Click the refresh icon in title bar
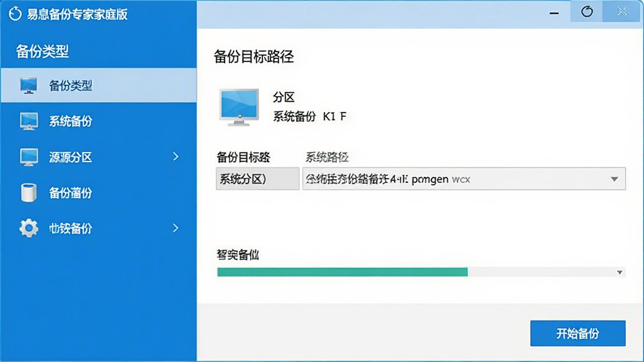The image size is (644, 362). (x=587, y=12)
